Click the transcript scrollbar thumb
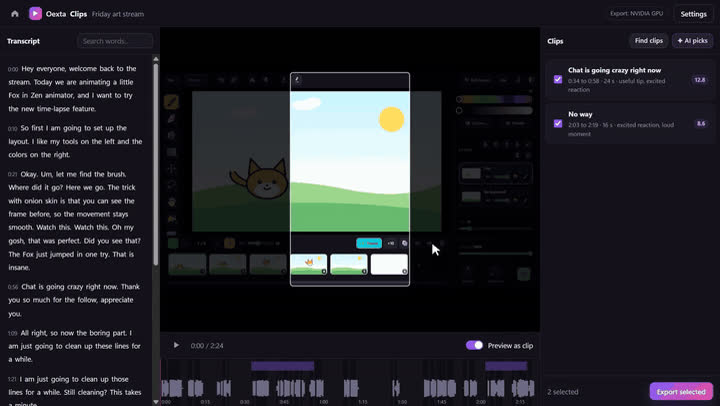This screenshot has width=720, height=406. click(x=156, y=164)
